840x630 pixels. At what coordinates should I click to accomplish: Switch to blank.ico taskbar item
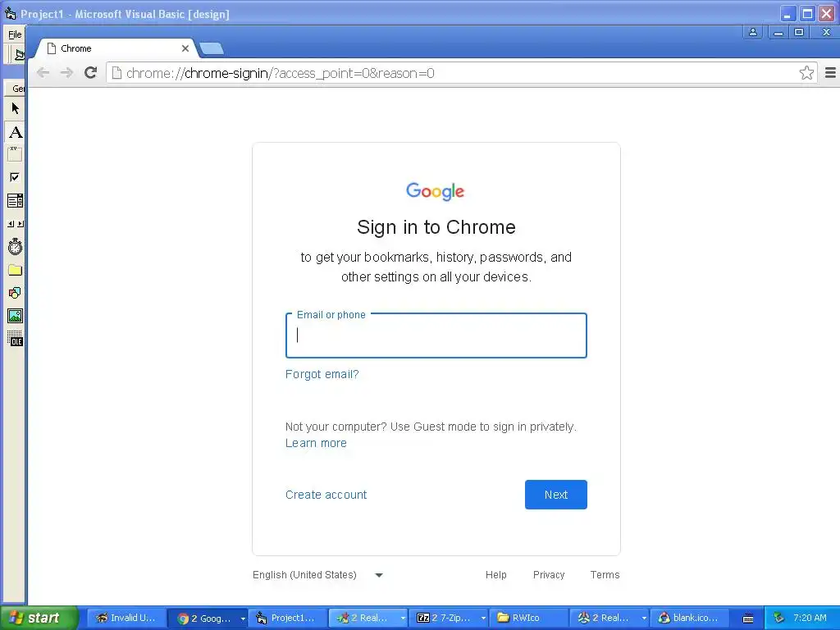click(x=689, y=618)
